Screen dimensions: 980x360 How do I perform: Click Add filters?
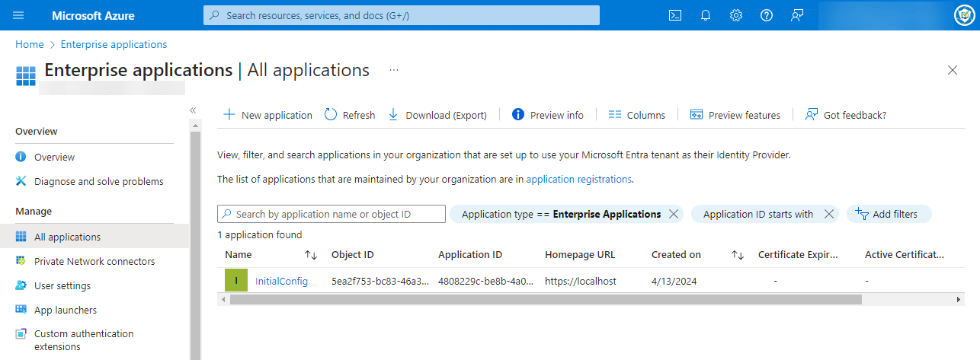coord(889,215)
